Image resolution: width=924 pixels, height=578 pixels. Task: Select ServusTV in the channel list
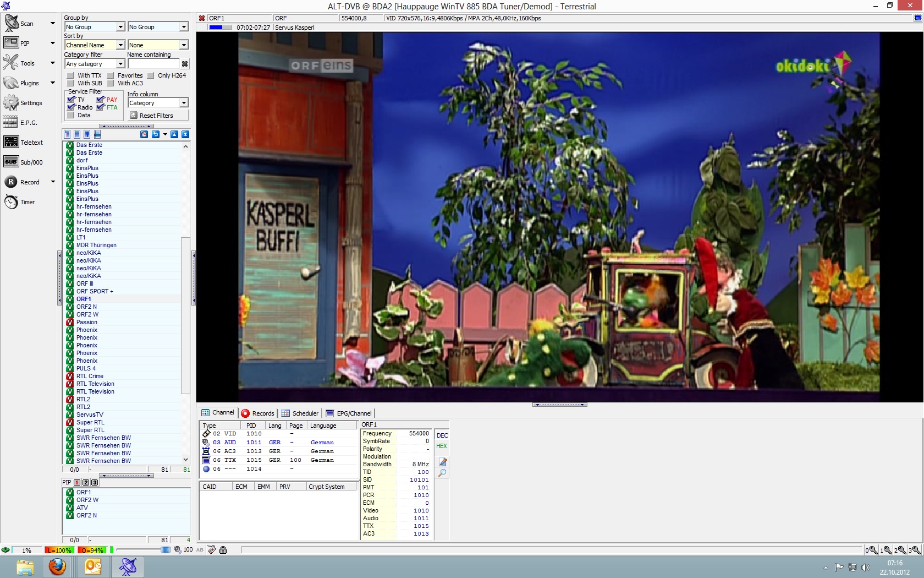(90, 415)
